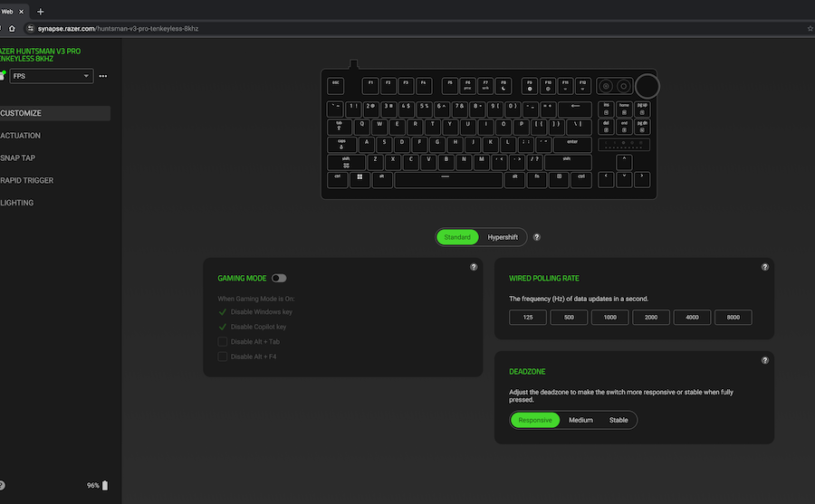
Task: Set deadzone to Stable
Action: pos(618,420)
